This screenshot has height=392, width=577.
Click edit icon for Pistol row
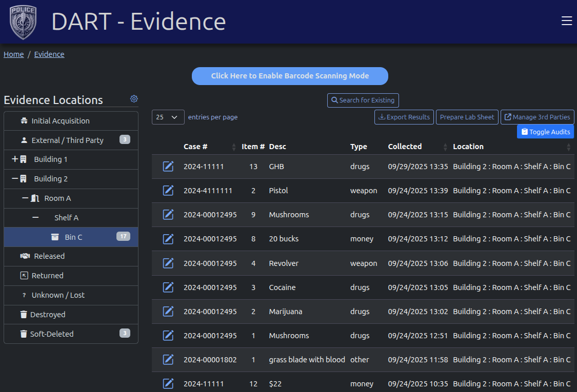[x=168, y=191]
